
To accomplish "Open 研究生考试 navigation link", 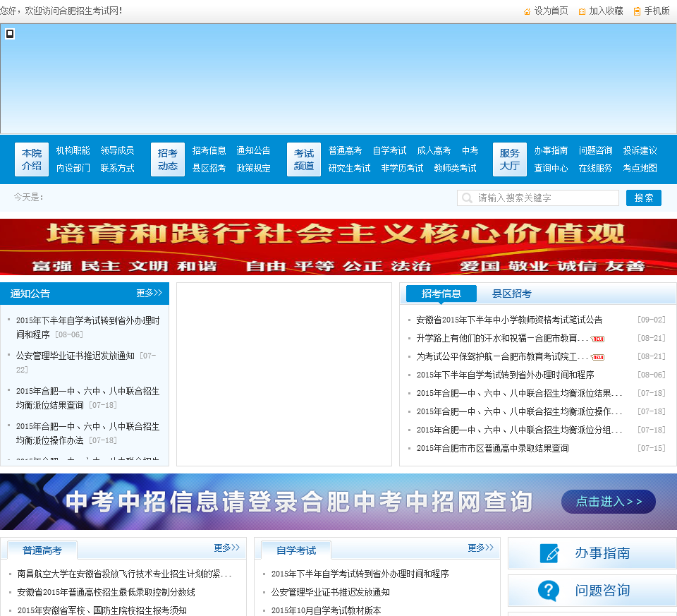I will [x=349, y=168].
